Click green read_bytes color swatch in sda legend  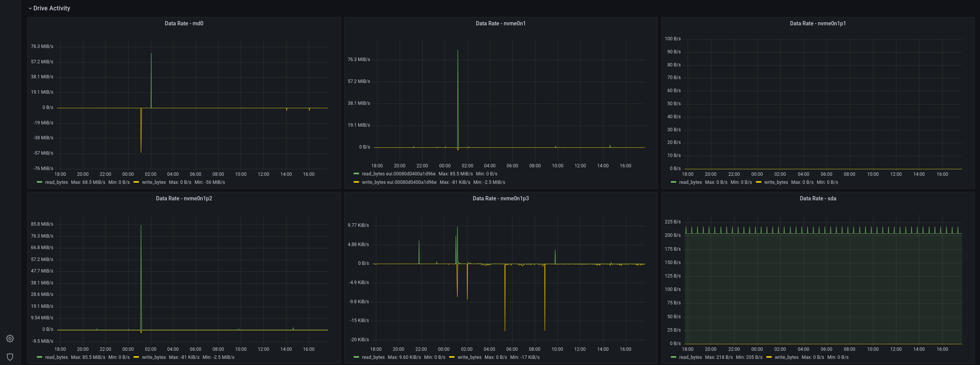coord(674,357)
